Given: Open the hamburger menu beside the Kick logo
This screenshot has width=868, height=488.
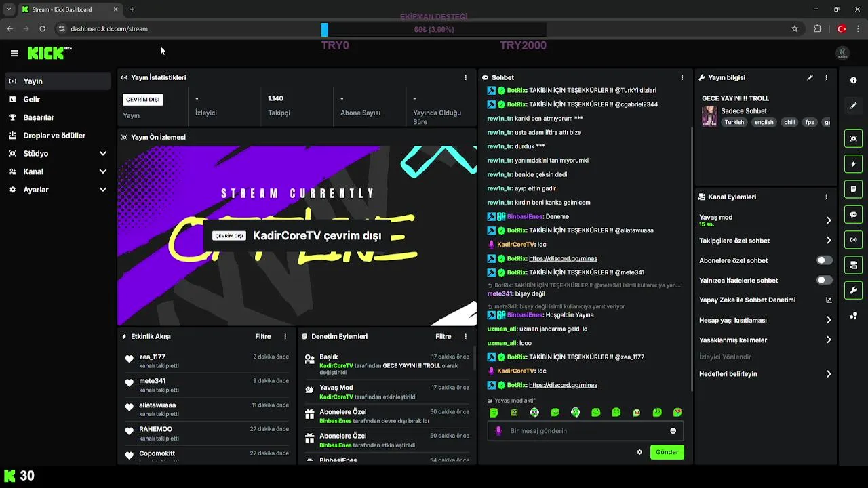Looking at the screenshot, I should (14, 53).
